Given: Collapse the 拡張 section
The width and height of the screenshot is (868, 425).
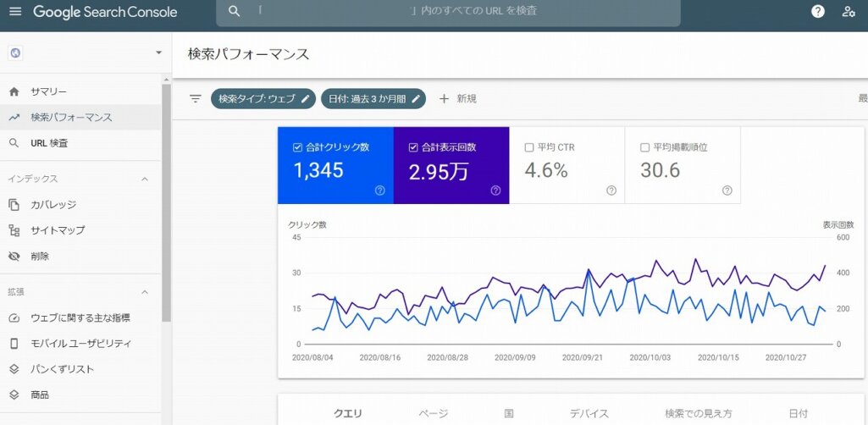Looking at the screenshot, I should point(144,292).
